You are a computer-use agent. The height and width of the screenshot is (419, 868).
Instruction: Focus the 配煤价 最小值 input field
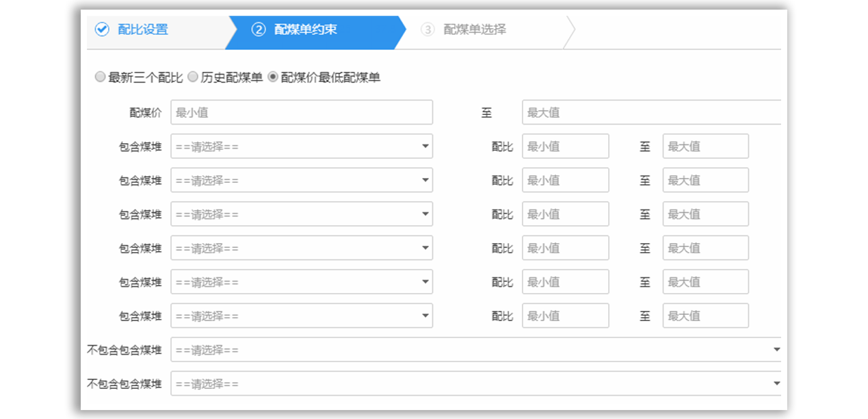[x=301, y=112]
